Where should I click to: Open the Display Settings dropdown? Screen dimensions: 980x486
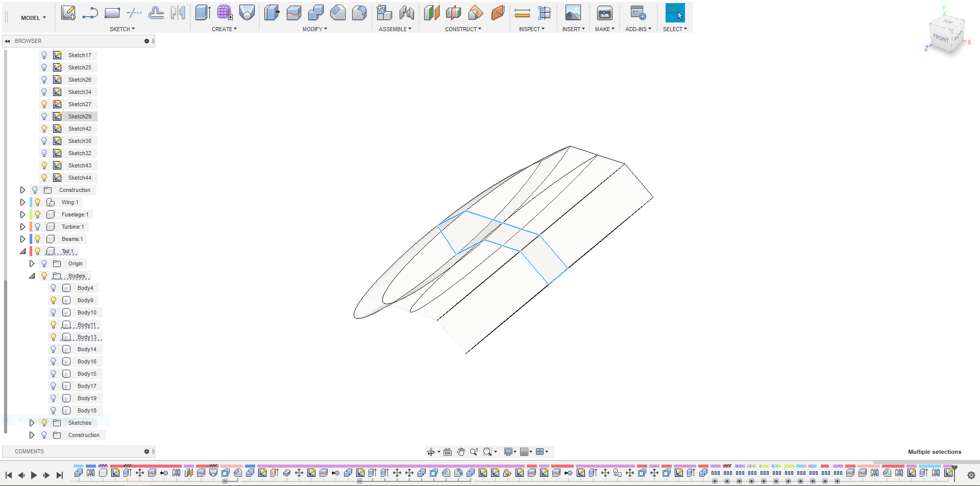point(510,452)
